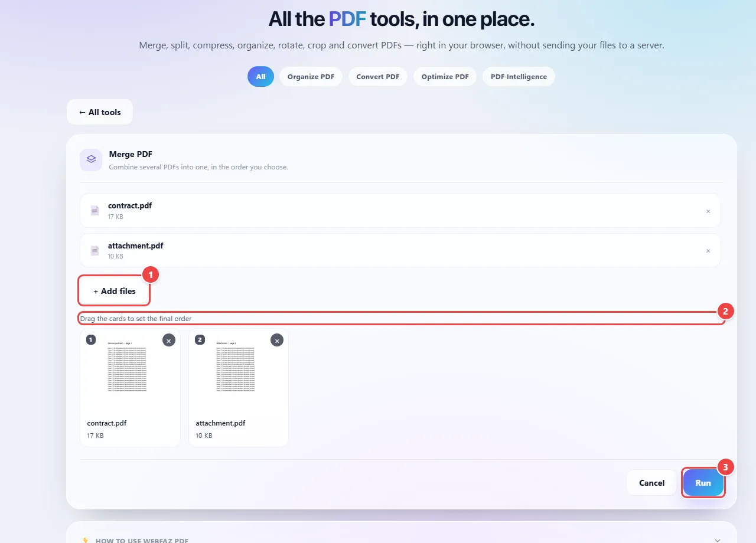756x543 pixels.
Task: Click the 17 KB size under the contract.pdf thumbnail
Action: pyautogui.click(x=95, y=436)
